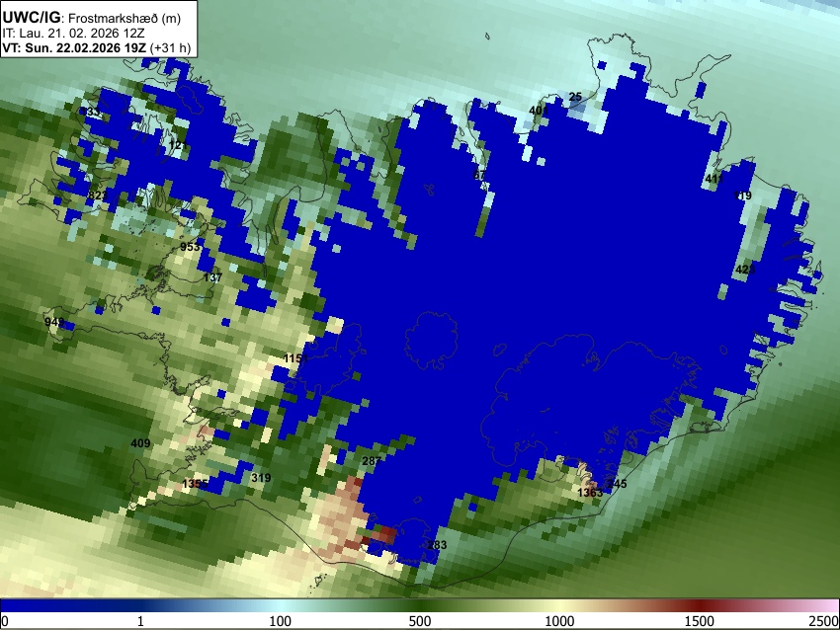Click the map value label '401'
This screenshot has width=840, height=630.
click(x=539, y=111)
